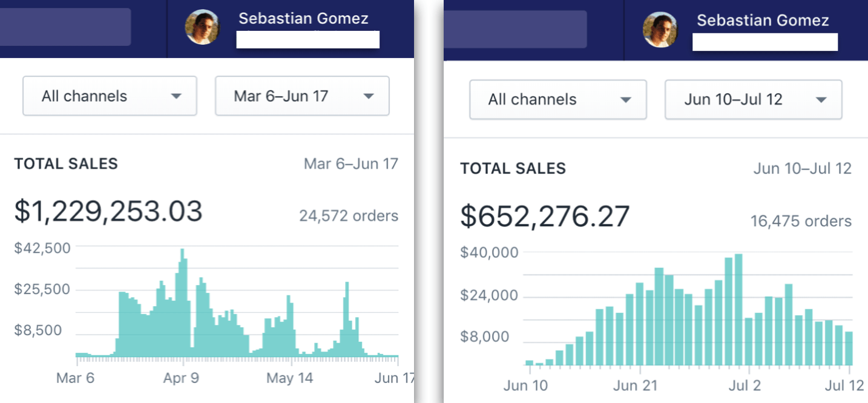
Task: Click the $1,229,253.03 total sales figure
Action: [x=108, y=211]
